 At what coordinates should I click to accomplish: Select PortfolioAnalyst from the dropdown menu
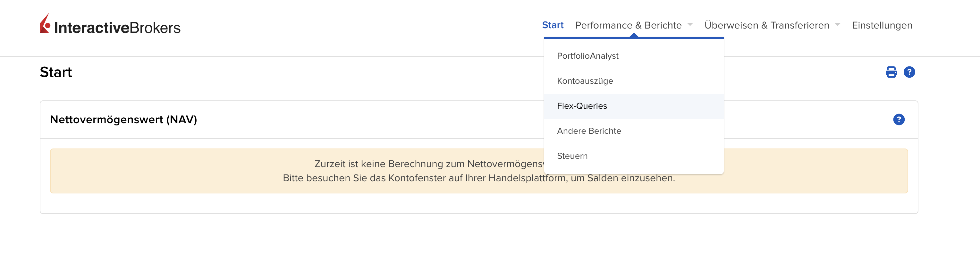point(587,56)
